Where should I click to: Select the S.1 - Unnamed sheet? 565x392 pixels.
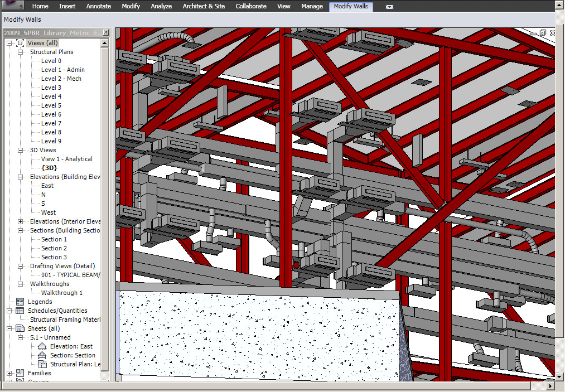(50, 337)
